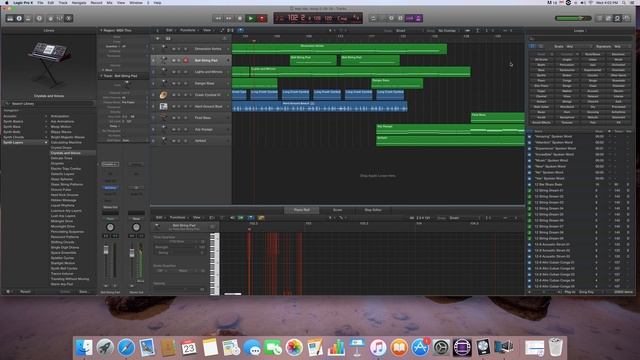640x360 pixels.
Task: Open the List Editors toolbar button
Action: click(x=599, y=18)
